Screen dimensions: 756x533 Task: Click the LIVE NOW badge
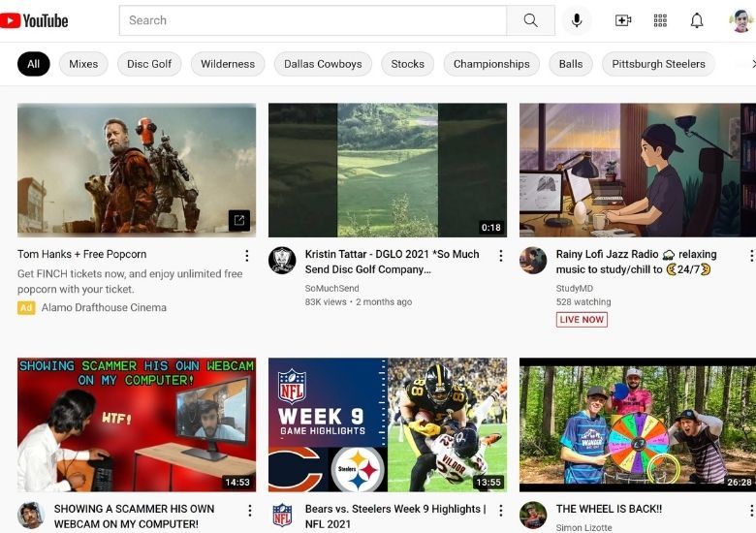[x=582, y=320]
